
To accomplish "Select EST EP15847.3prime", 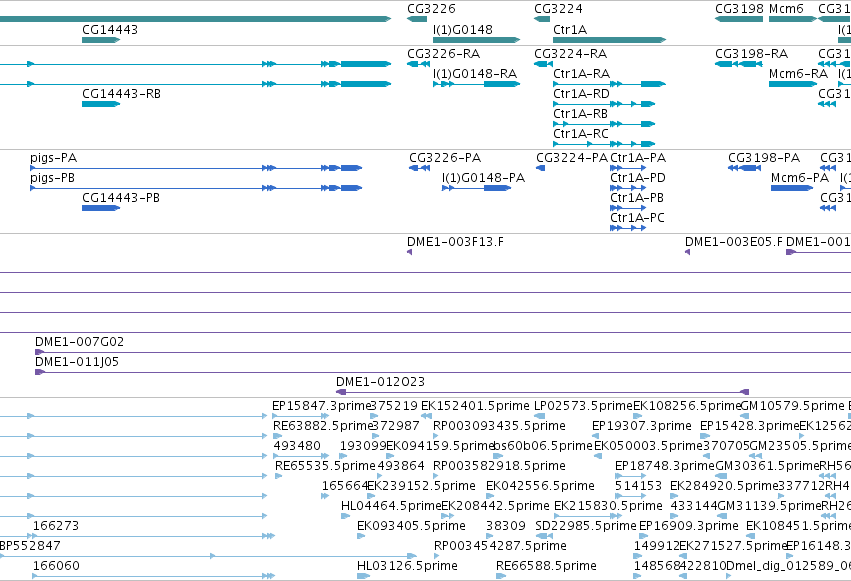I will [x=321, y=406].
